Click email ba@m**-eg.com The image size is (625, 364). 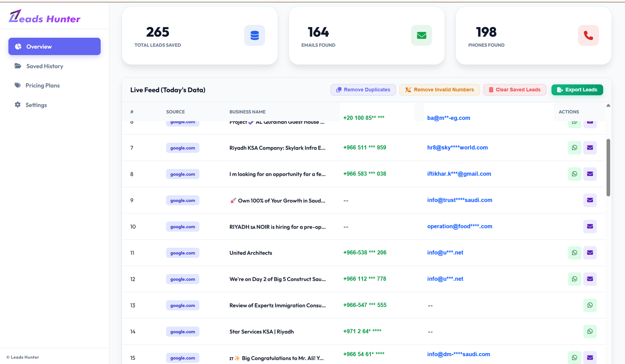pos(448,118)
